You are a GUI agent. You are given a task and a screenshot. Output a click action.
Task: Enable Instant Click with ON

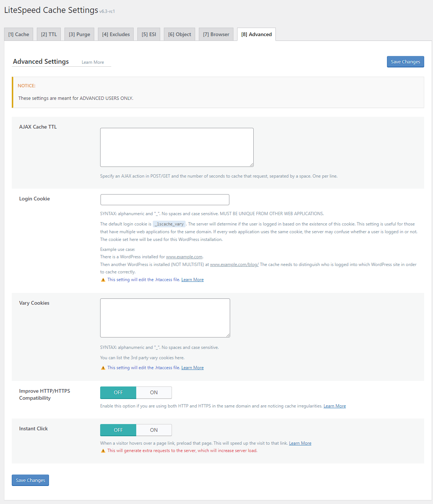[x=154, y=430]
